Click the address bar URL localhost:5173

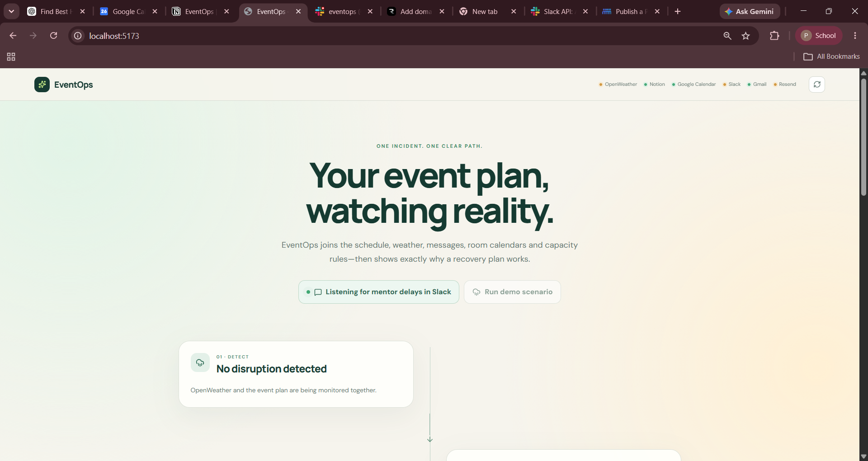pyautogui.click(x=114, y=36)
